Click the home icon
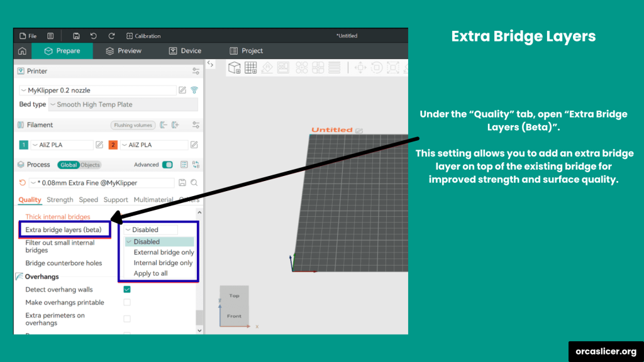Image resolution: width=644 pixels, height=362 pixels. 23,51
